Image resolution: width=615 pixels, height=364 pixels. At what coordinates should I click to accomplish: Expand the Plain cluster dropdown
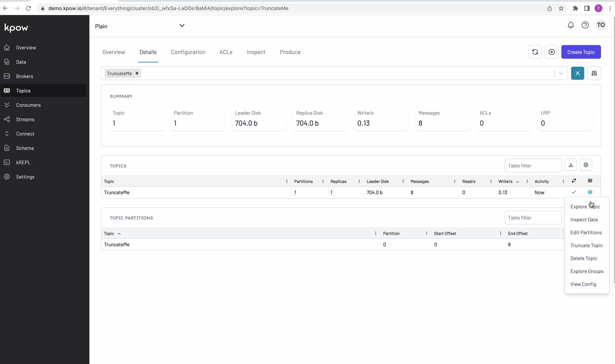pos(182,25)
